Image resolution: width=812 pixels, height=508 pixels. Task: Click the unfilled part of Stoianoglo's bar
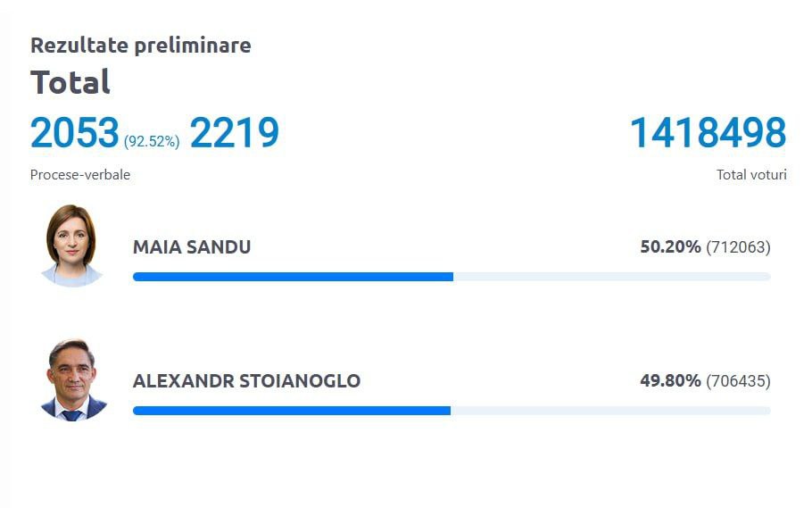(x=611, y=411)
